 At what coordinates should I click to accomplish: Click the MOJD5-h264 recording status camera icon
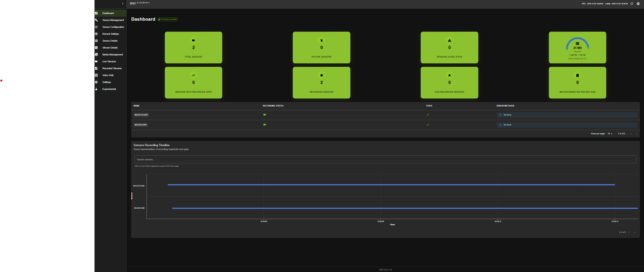(x=265, y=125)
